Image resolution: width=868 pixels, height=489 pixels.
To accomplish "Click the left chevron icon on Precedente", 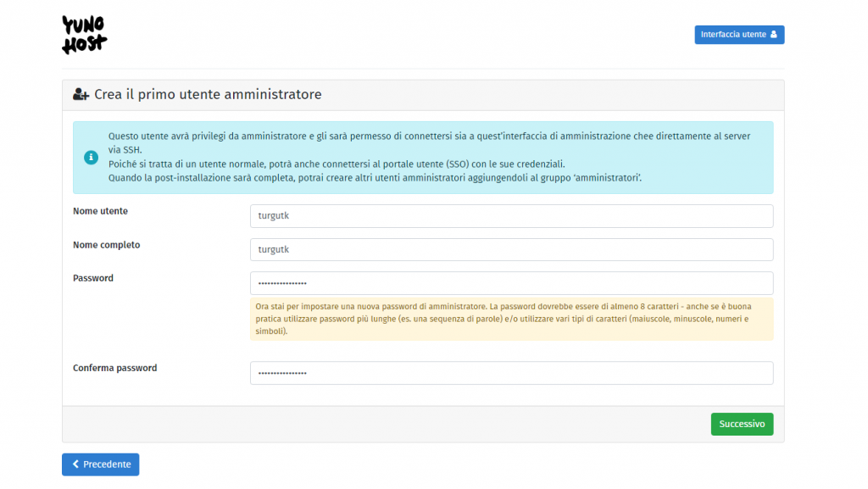I will [x=75, y=464].
